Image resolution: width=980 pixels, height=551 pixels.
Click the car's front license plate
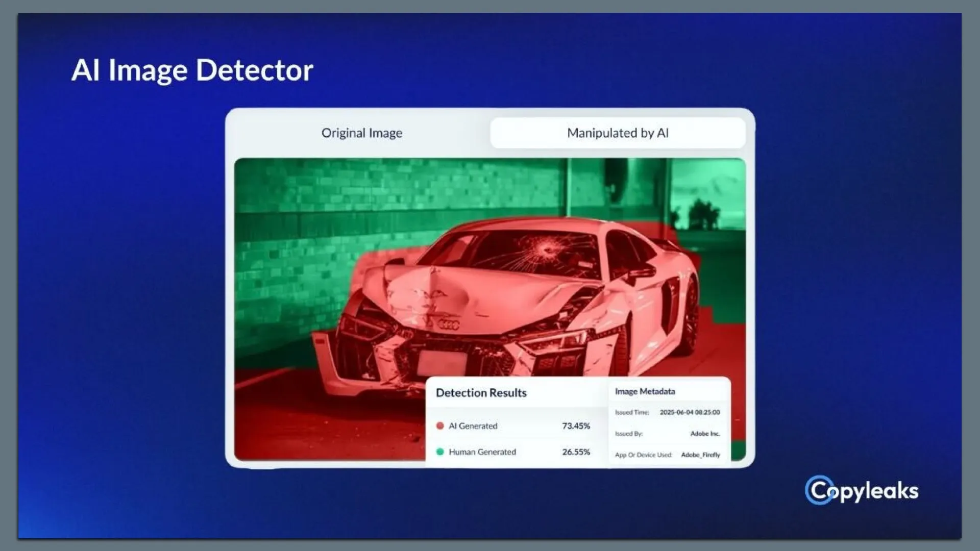click(x=442, y=363)
